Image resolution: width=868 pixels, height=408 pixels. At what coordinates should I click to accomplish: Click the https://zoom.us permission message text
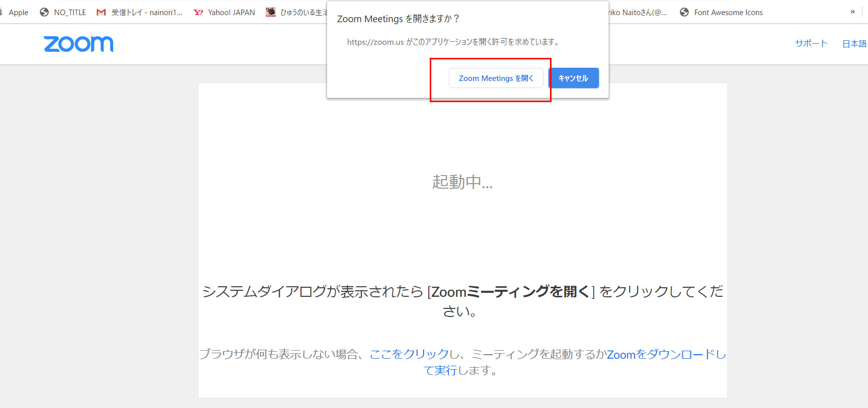(x=453, y=42)
